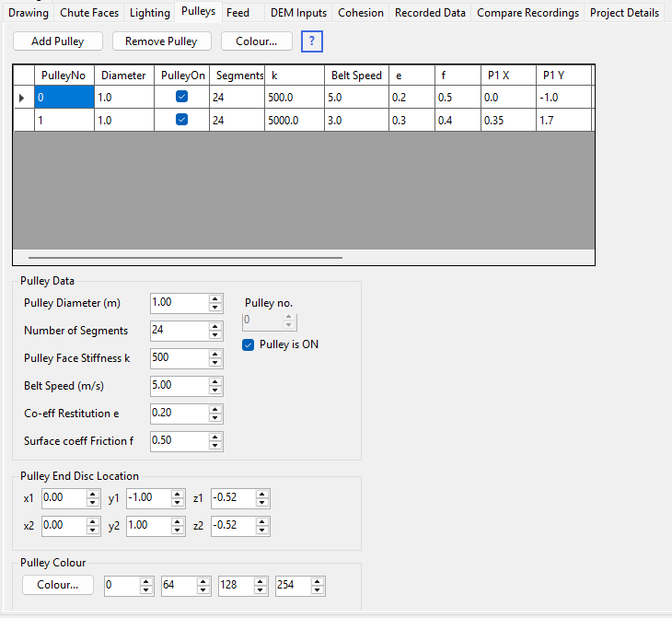Viewport: 672px width, 618px height.
Task: Go to the Lighting tab
Action: point(149,13)
